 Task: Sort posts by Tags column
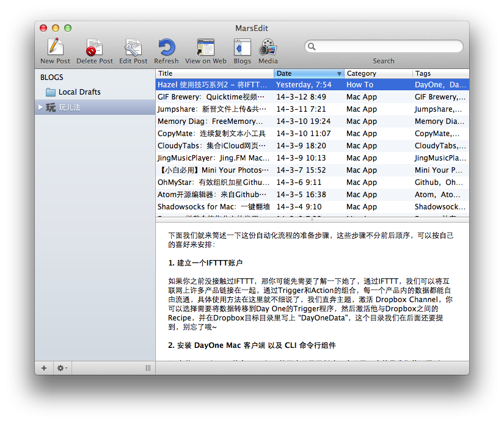440,73
